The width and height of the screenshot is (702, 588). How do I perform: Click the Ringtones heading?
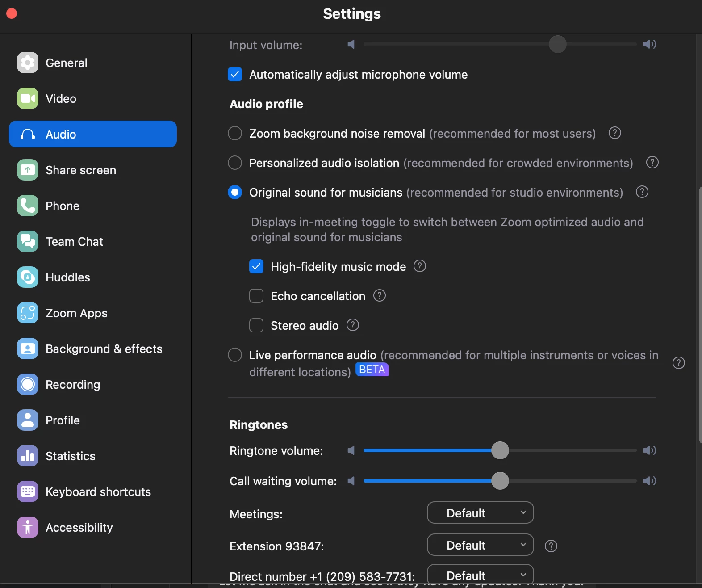[259, 425]
